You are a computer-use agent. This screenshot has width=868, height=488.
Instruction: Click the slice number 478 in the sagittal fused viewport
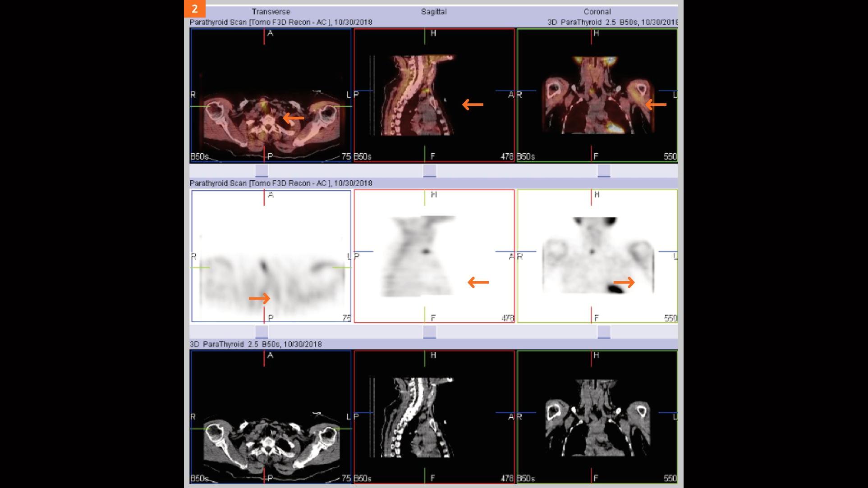click(508, 156)
